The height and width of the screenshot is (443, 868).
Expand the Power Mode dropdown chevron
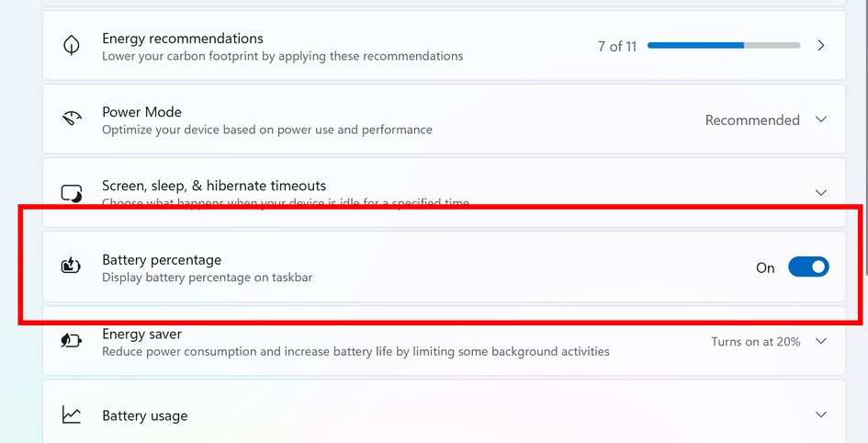click(x=821, y=119)
